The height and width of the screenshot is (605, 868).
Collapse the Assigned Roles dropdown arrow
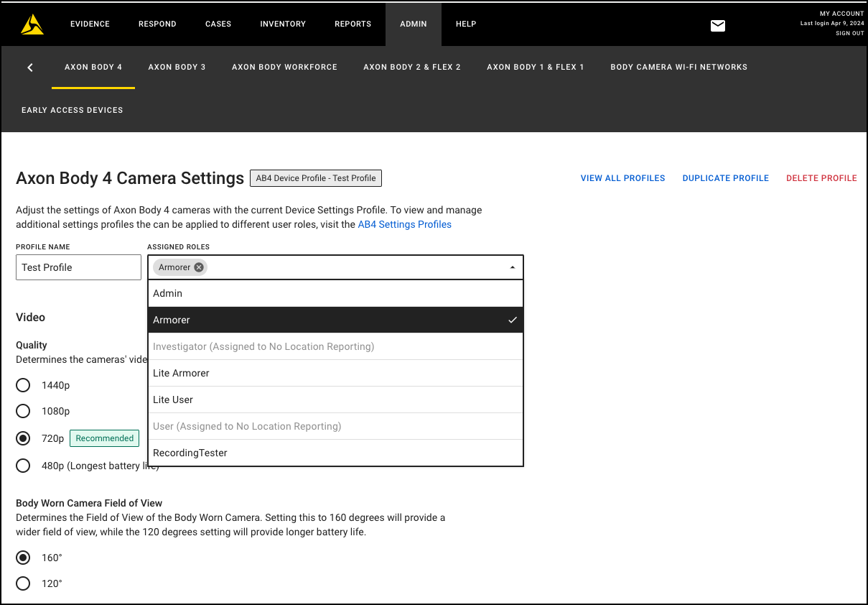(512, 267)
